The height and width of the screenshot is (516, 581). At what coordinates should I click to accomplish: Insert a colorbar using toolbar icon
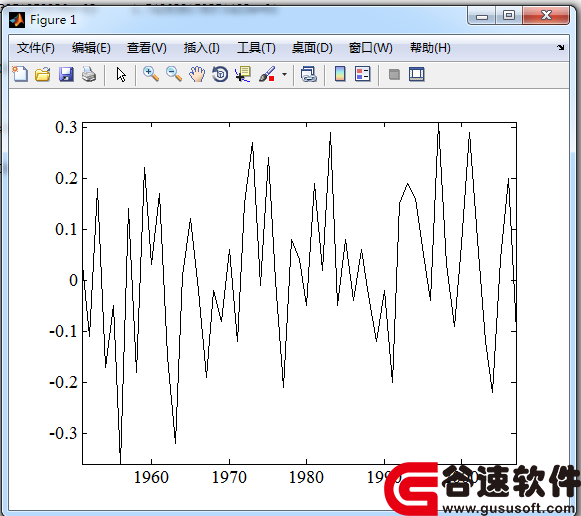click(x=340, y=74)
